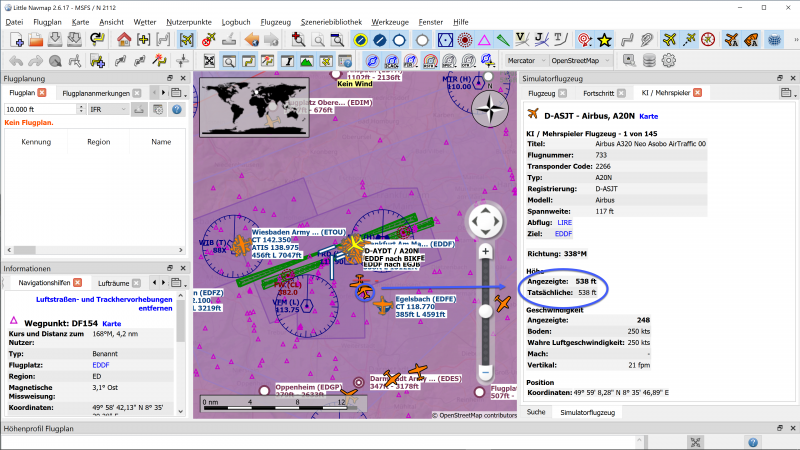
Task: Click the Karte link for waypoint DF154
Action: [x=112, y=323]
